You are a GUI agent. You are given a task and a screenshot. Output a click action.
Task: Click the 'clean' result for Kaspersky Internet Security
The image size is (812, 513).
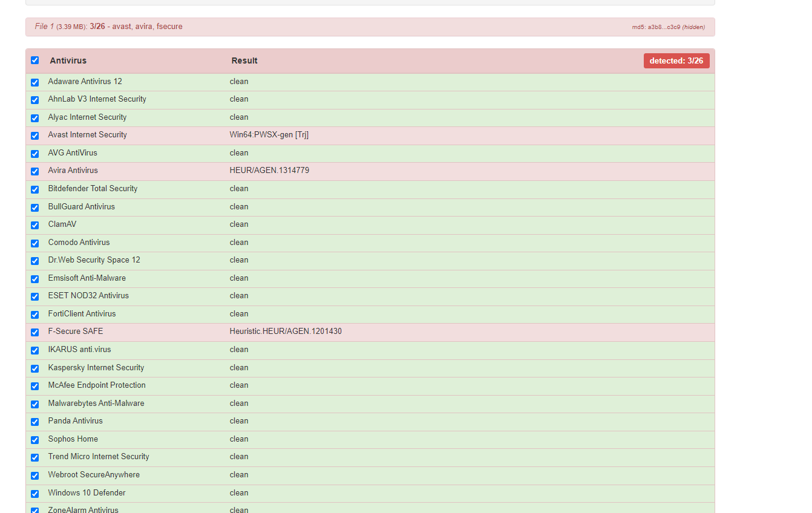[239, 368]
